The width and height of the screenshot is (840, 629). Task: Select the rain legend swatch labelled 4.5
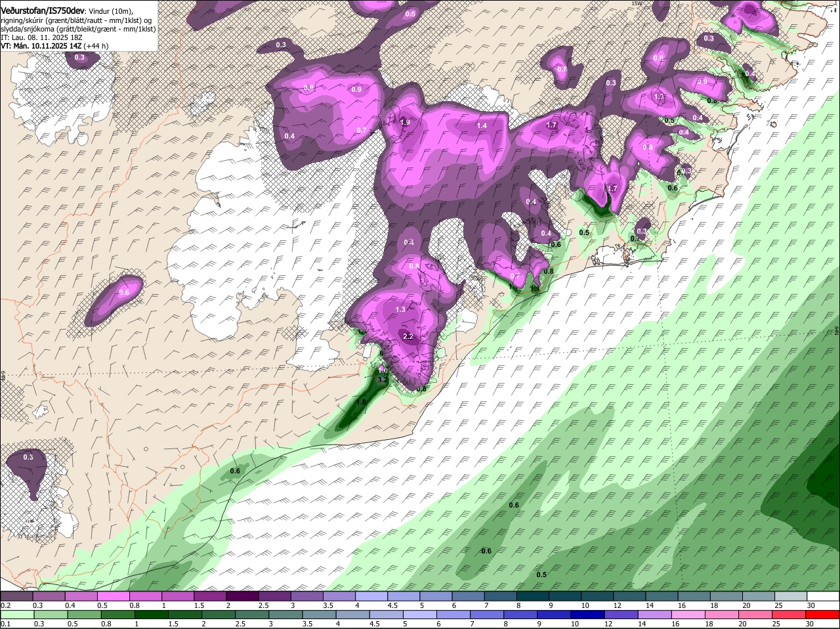tap(386, 614)
